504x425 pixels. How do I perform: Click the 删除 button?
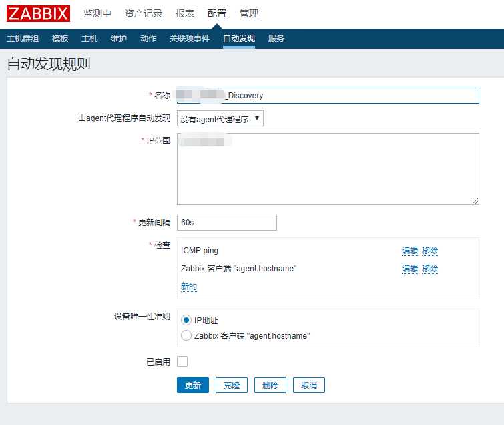click(270, 385)
